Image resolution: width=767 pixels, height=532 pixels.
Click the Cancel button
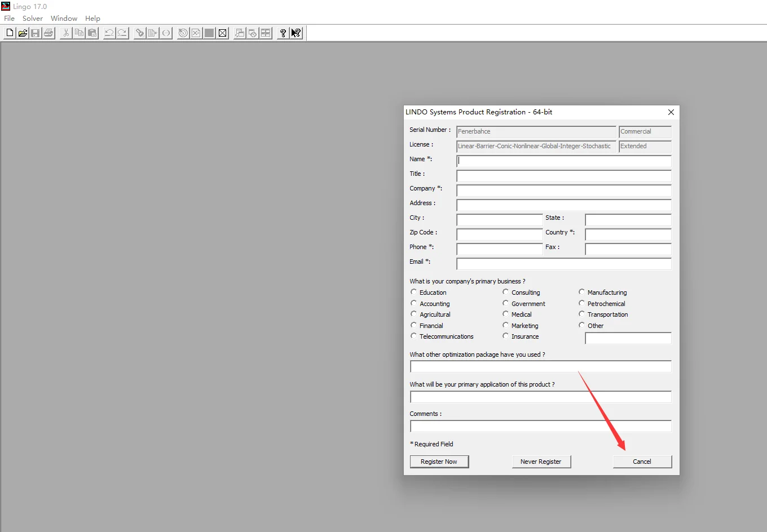[x=642, y=462]
